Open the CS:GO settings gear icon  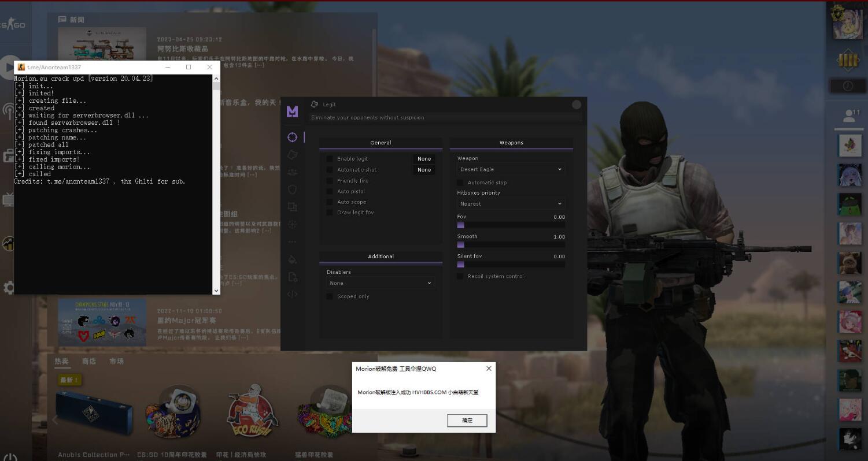[9, 287]
